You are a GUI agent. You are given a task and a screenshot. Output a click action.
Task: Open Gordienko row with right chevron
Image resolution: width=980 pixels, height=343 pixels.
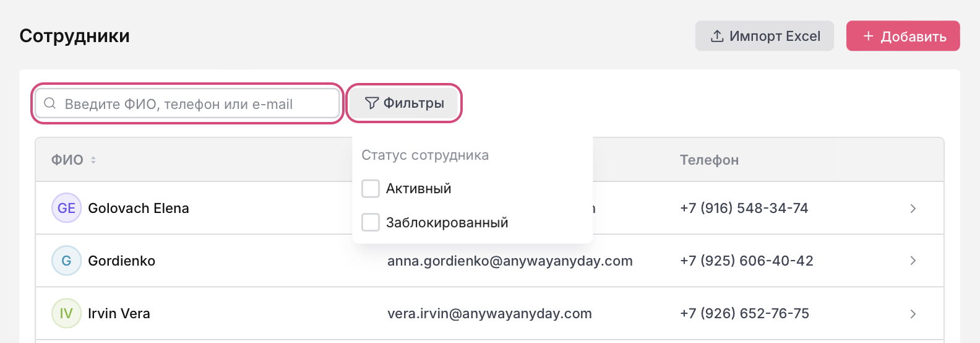(x=913, y=261)
